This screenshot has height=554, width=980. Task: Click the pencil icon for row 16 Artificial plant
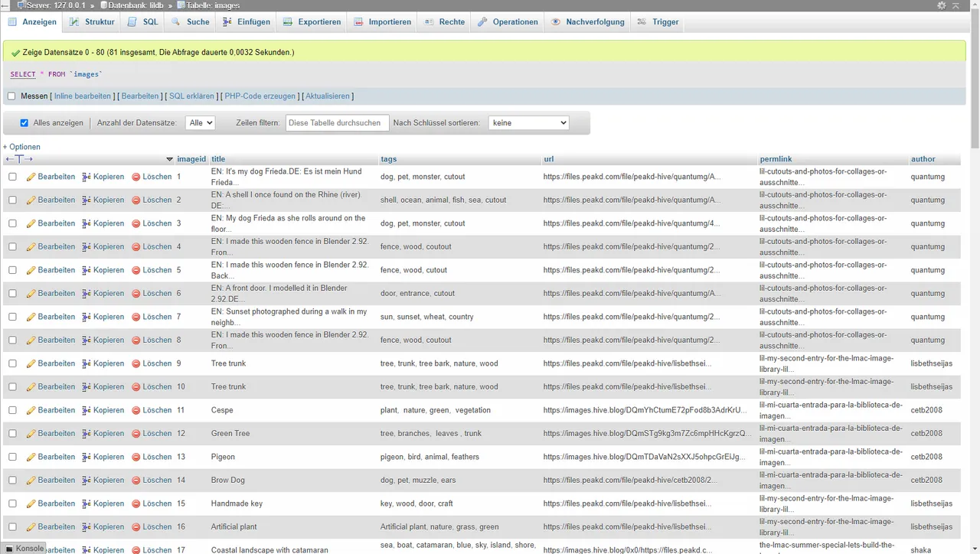tap(31, 526)
